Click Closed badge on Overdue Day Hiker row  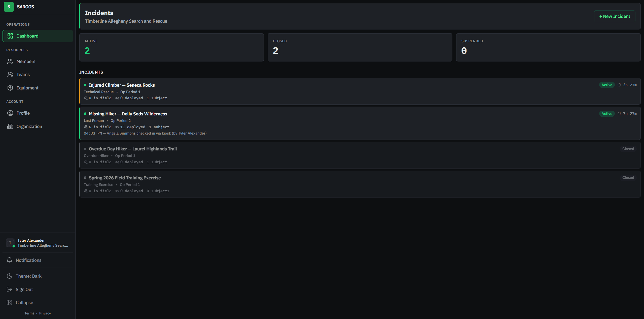628,149
